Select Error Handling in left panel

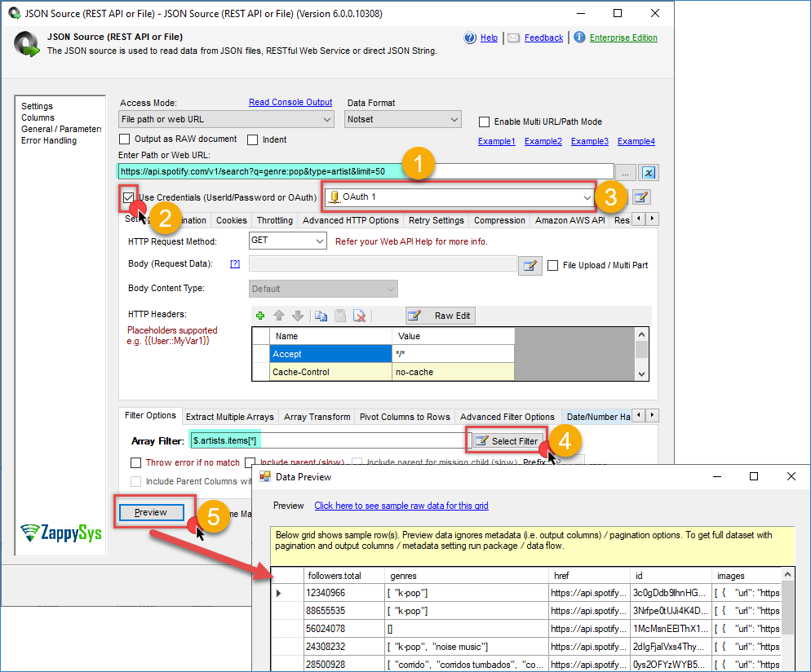tap(49, 140)
